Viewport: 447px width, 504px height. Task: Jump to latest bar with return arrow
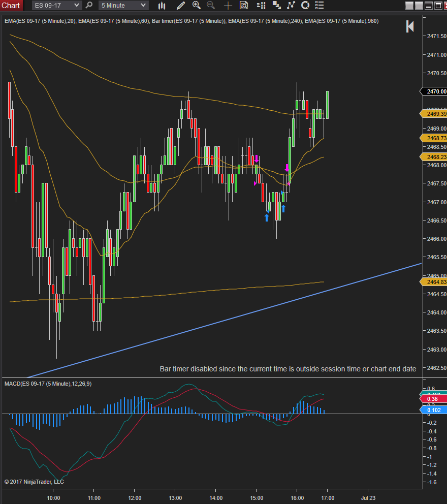pos(410,26)
